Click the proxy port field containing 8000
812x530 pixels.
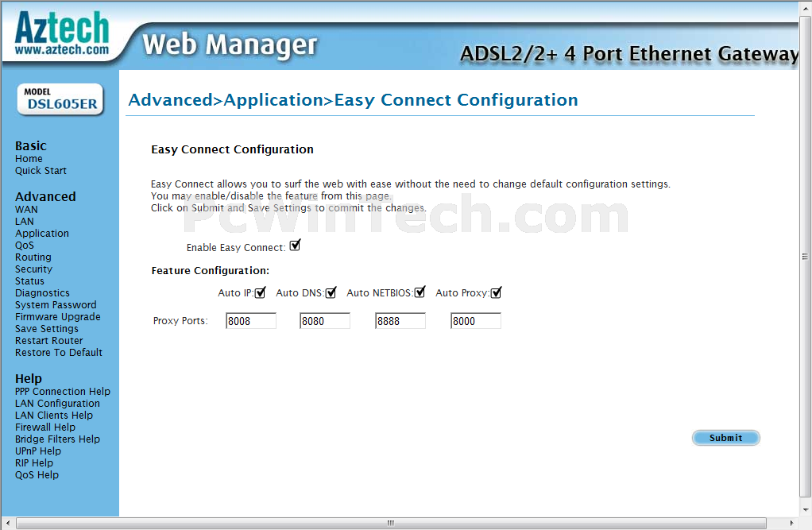[476, 321]
